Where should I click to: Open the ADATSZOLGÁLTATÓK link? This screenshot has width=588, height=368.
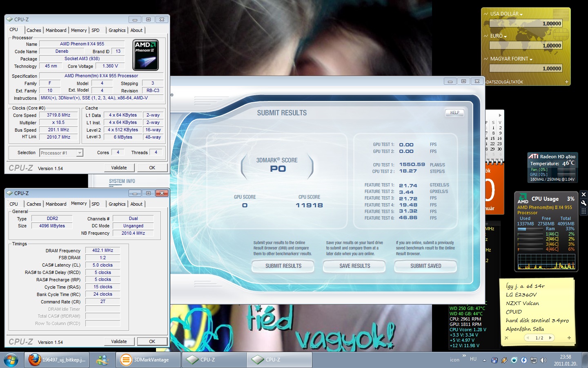(504, 82)
